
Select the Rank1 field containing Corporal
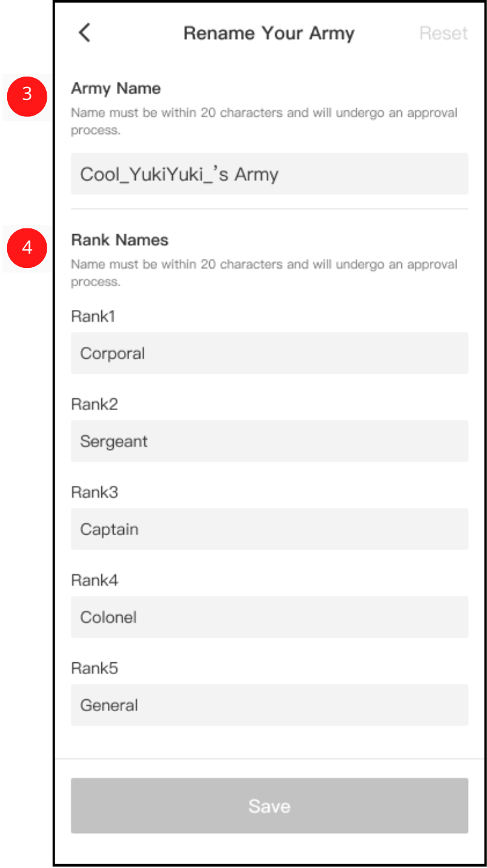(269, 354)
